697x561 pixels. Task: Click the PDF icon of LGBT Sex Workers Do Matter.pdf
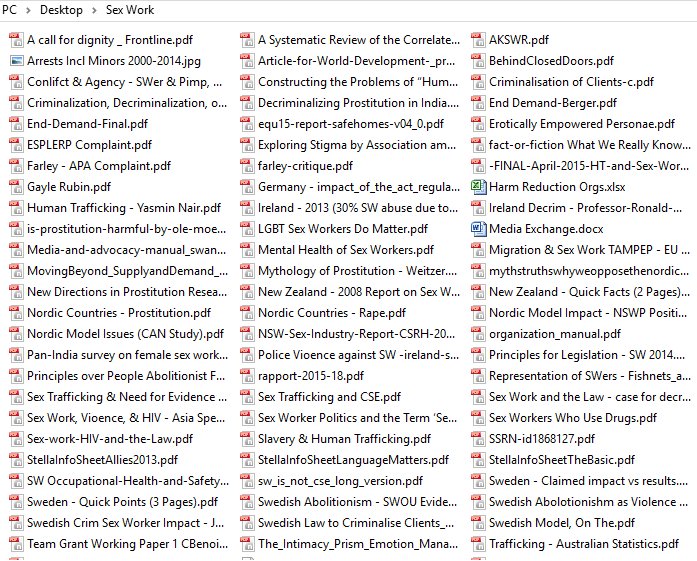pos(247,229)
